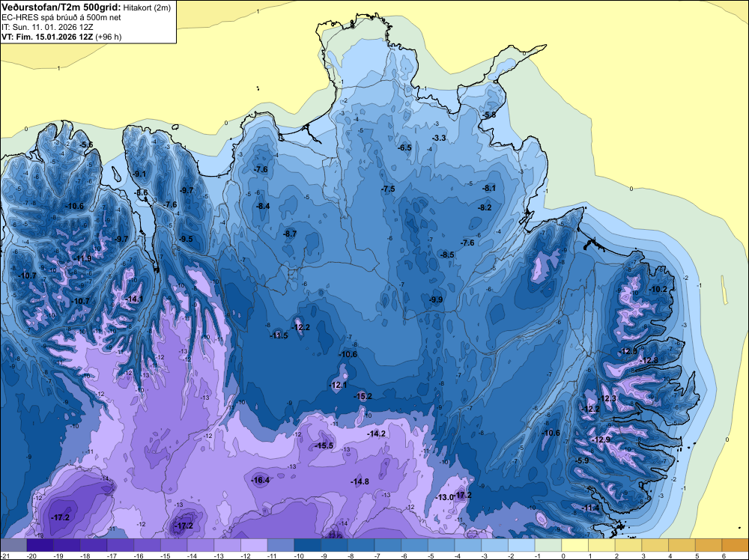Viewport: 749px width, 560px height.
Task: Select the pale yellow legend swatch at 0
Action: click(575, 545)
